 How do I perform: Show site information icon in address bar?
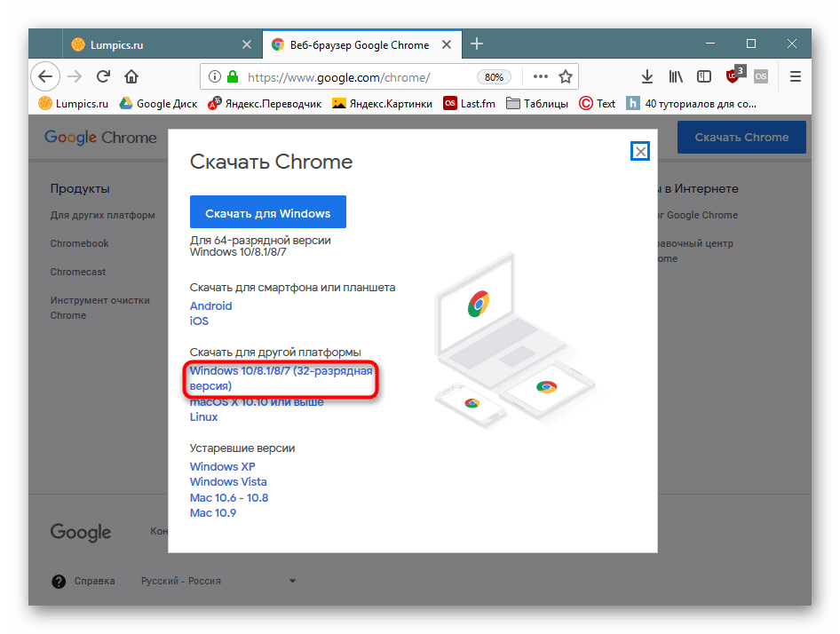pyautogui.click(x=214, y=76)
